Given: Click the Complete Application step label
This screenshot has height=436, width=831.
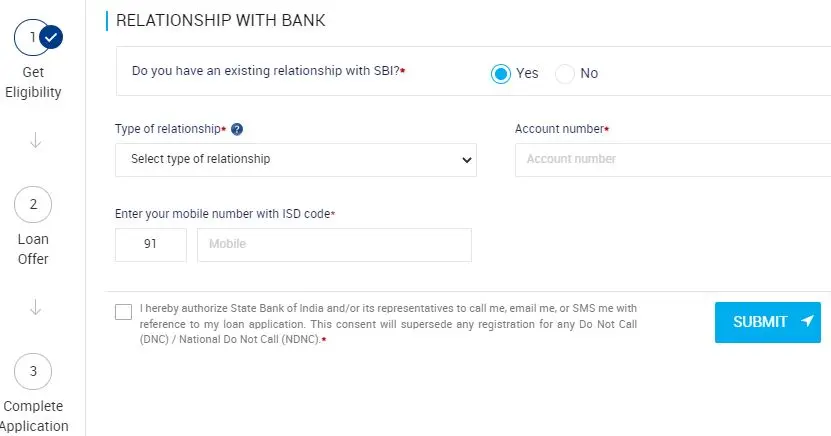Looking at the screenshot, I should [33, 416].
